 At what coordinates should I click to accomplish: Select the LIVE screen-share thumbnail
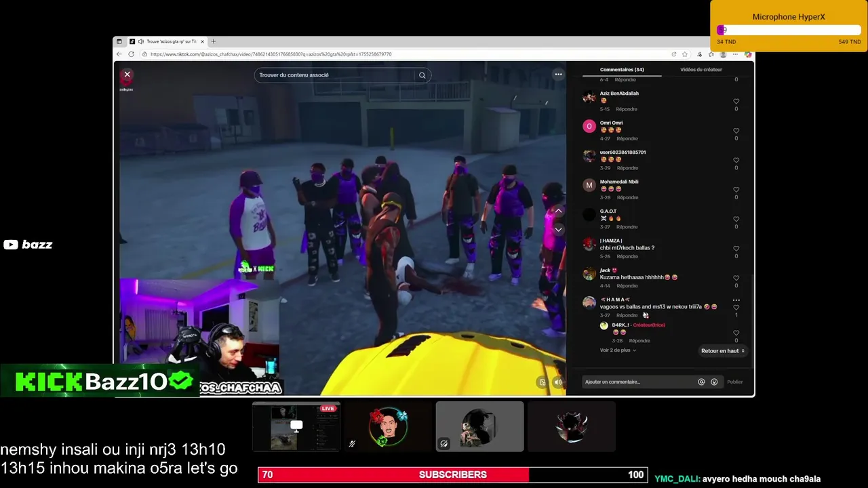pyautogui.click(x=296, y=426)
